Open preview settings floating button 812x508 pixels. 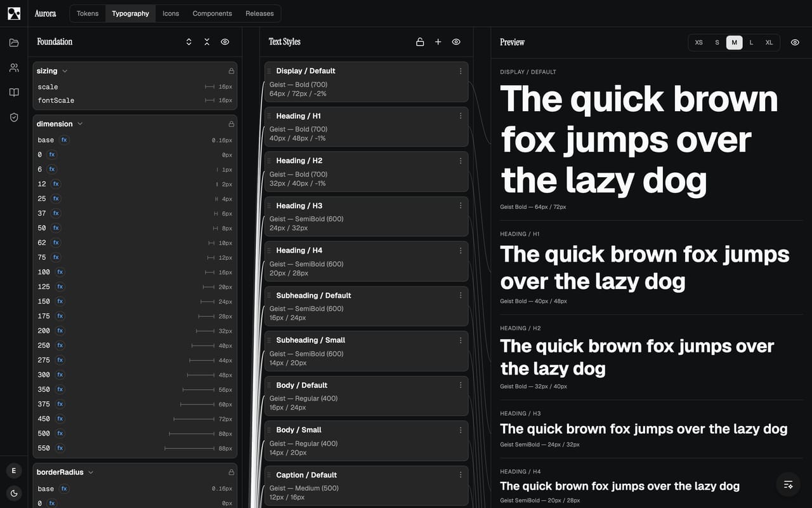[x=789, y=485]
